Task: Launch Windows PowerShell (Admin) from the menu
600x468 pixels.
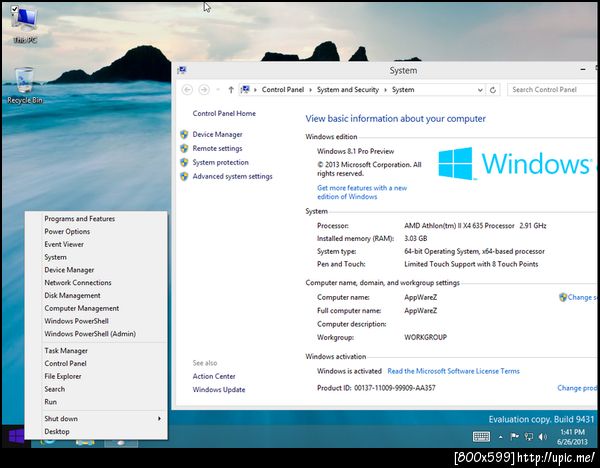Action: [x=96, y=334]
